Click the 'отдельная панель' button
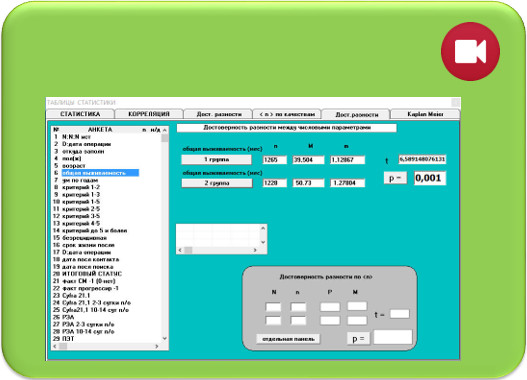 (x=288, y=339)
